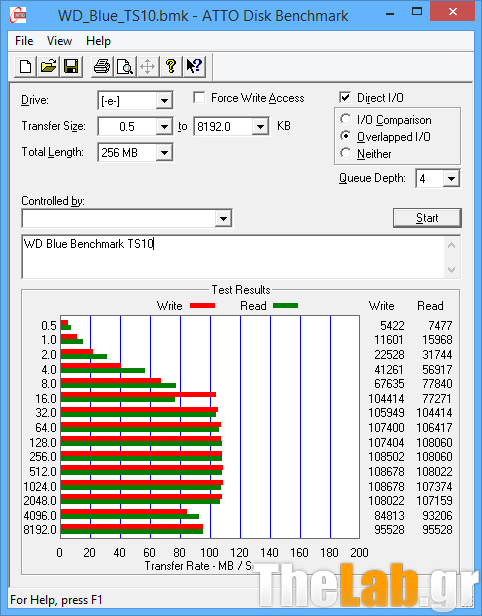482x616 pixels.
Task: Click the yellow question mark About icon
Action: click(170, 66)
